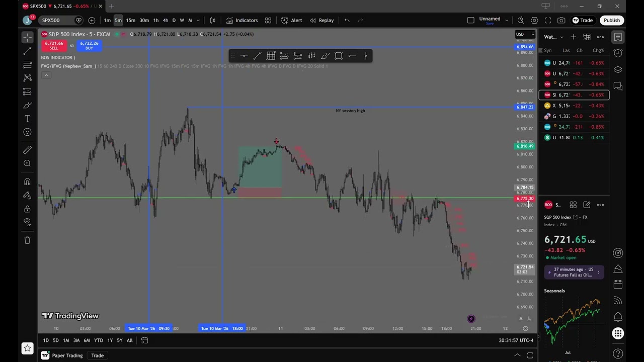This screenshot has width=644, height=362.
Task: Toggle auto scale A button
Action: (x=521, y=318)
